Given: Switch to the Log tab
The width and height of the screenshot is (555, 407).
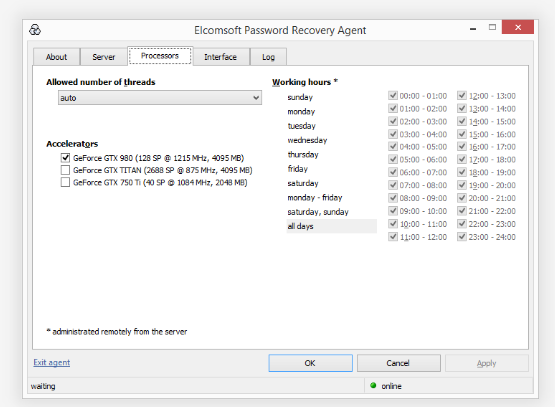Looking at the screenshot, I should [x=268, y=57].
